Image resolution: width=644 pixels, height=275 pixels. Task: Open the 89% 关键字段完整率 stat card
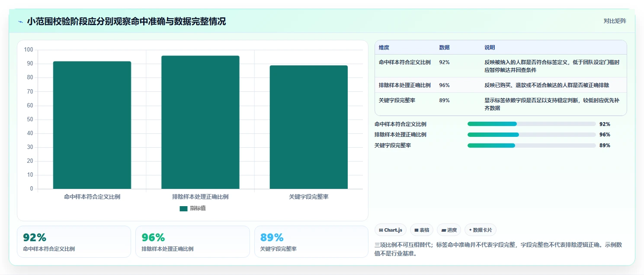pyautogui.click(x=311, y=242)
